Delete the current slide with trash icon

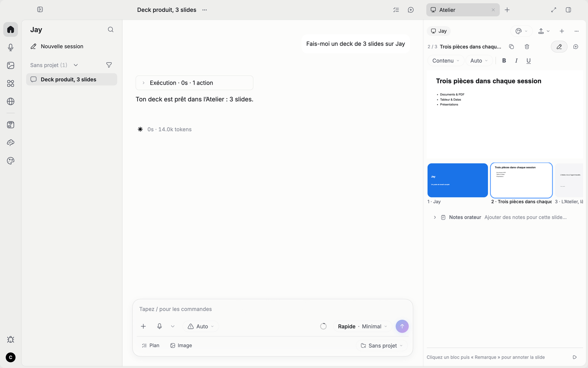point(527,47)
